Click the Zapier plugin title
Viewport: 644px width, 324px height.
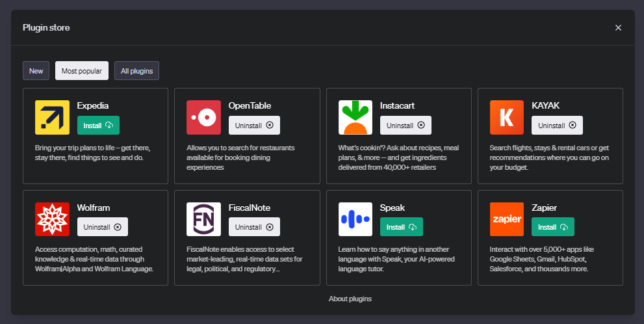[544, 208]
